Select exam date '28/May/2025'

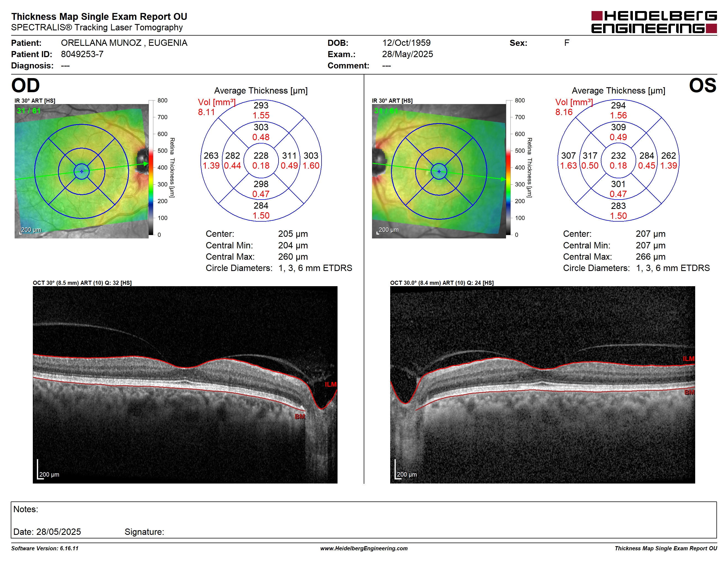[407, 54]
